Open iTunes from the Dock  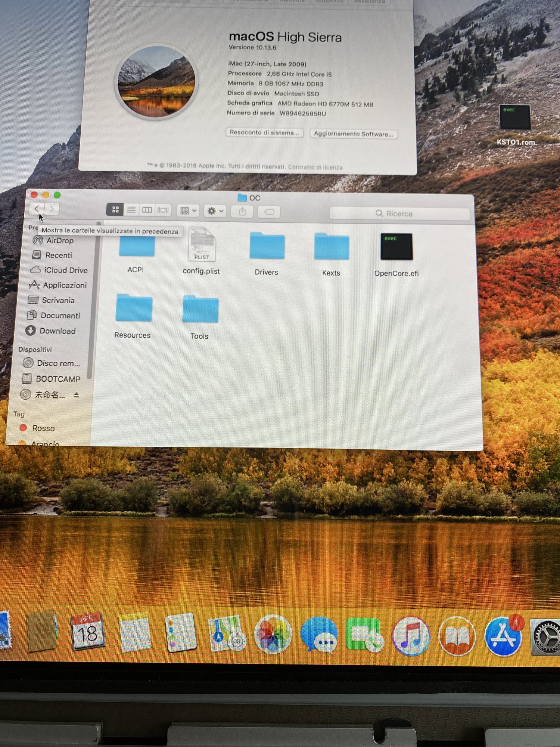(411, 636)
